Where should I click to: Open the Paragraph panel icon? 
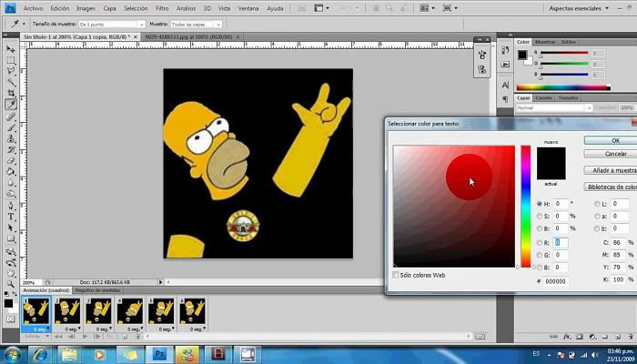505,99
